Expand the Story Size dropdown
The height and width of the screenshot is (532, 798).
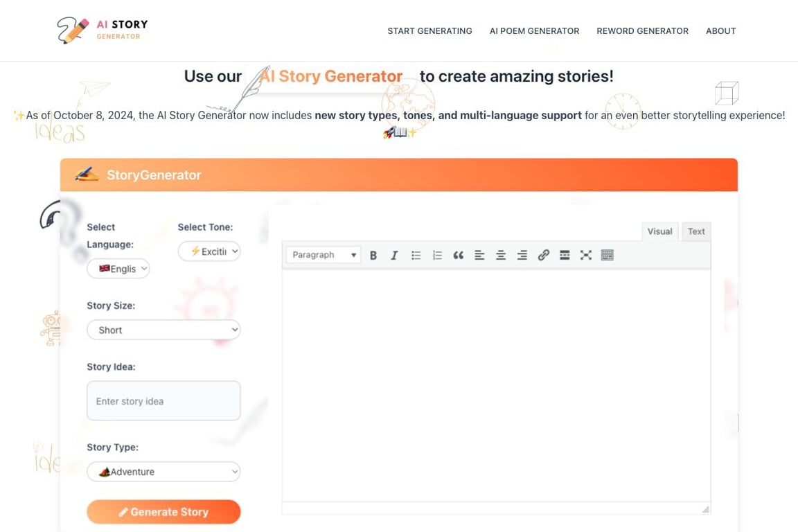click(x=163, y=330)
